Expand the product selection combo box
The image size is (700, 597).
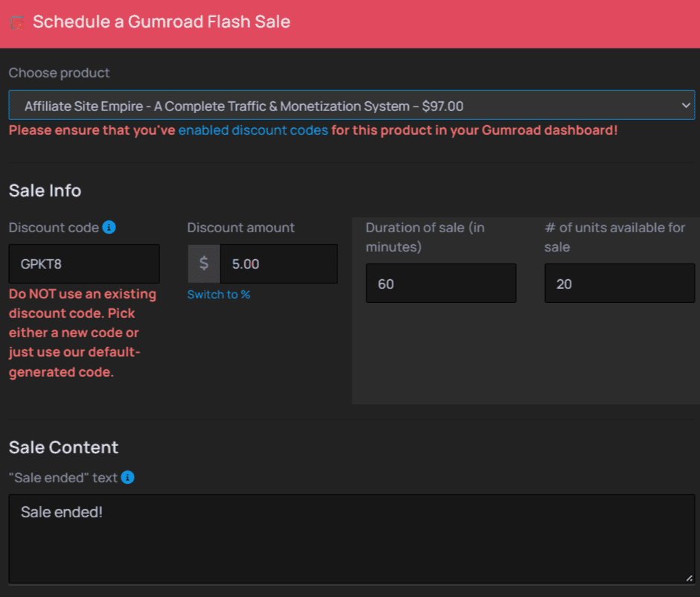350,105
